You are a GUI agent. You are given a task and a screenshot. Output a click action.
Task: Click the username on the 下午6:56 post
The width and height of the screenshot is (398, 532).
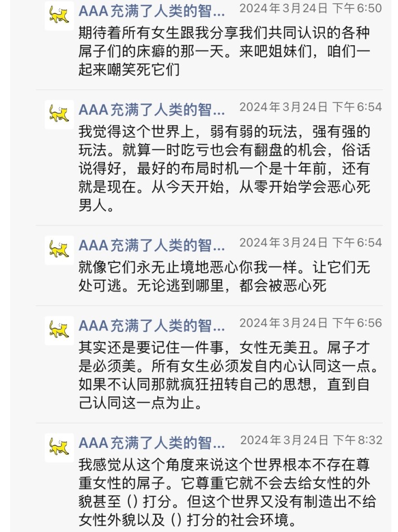pyautogui.click(x=152, y=326)
